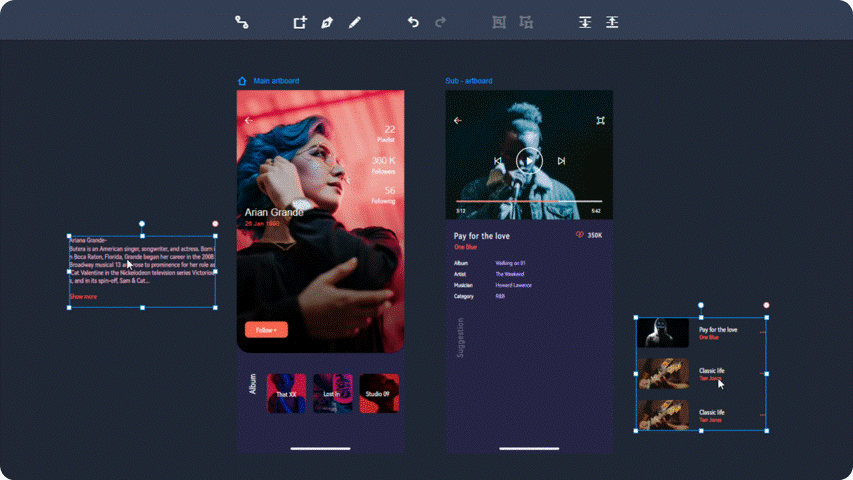Click red dot handle above suggestion list

point(767,305)
